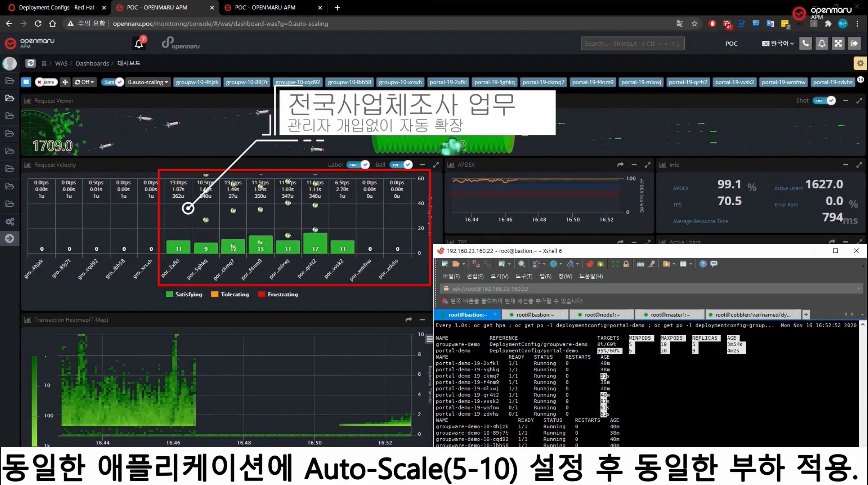Expand the APDEX panel to full size

pyautogui.click(x=648, y=165)
